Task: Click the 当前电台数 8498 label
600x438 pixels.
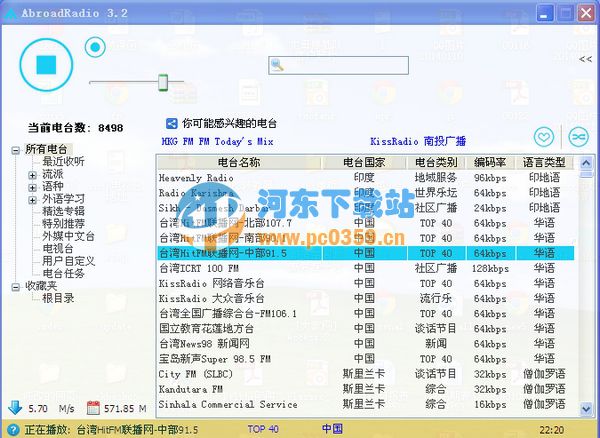Action: pos(75,128)
